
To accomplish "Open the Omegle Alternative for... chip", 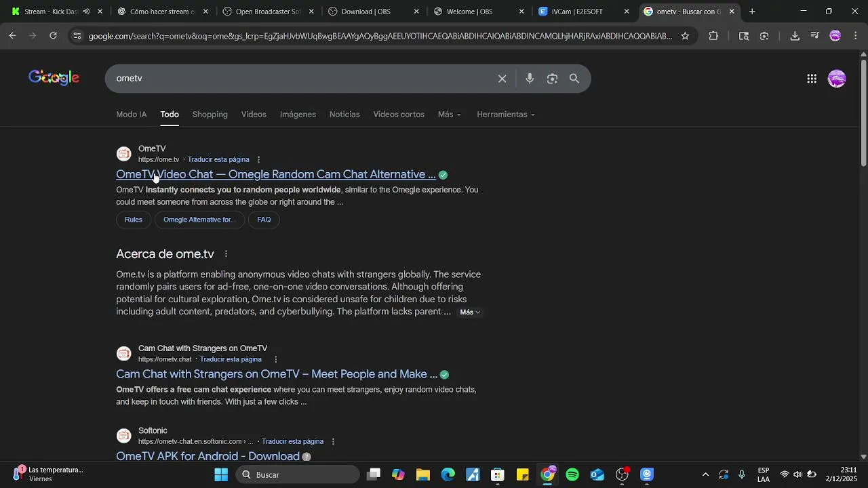I will click(x=199, y=220).
